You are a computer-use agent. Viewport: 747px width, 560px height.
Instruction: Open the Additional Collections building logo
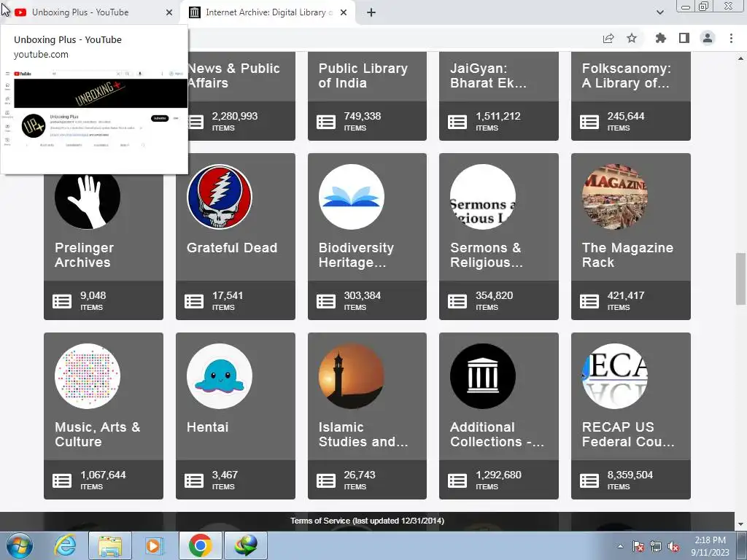click(483, 376)
